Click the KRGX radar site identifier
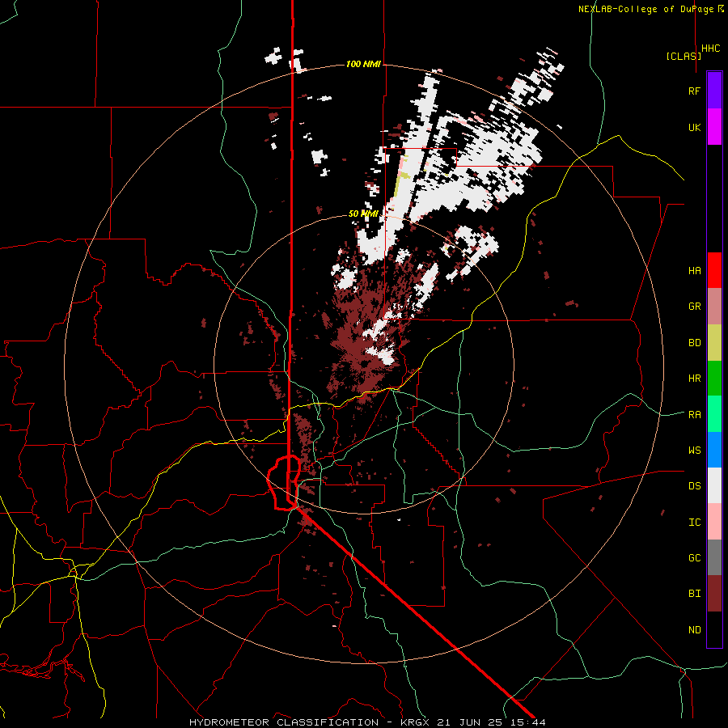The width and height of the screenshot is (728, 728). tap(414, 722)
